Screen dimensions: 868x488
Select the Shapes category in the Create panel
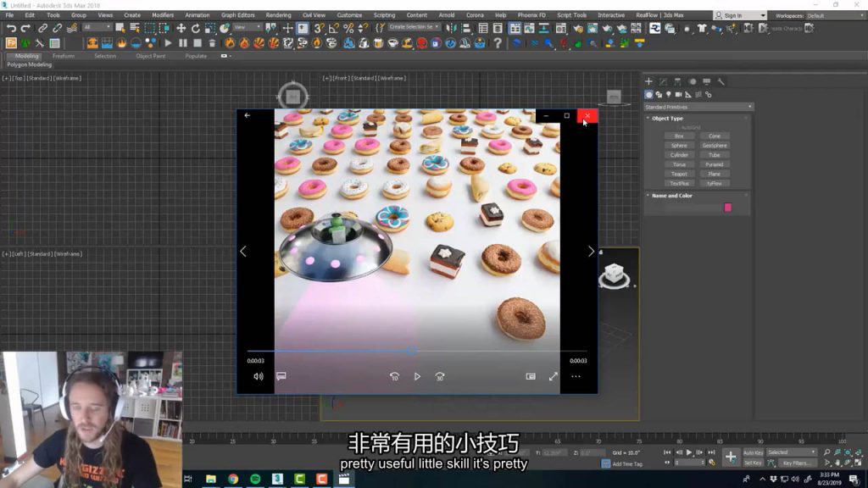click(659, 95)
